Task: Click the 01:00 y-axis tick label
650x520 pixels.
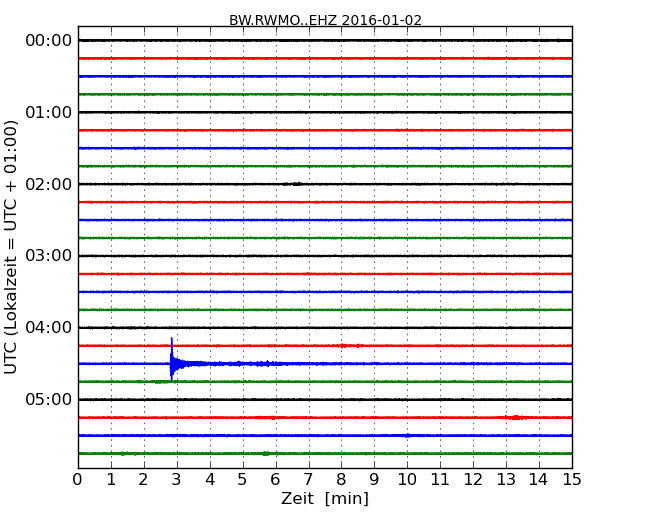Action: click(x=49, y=112)
